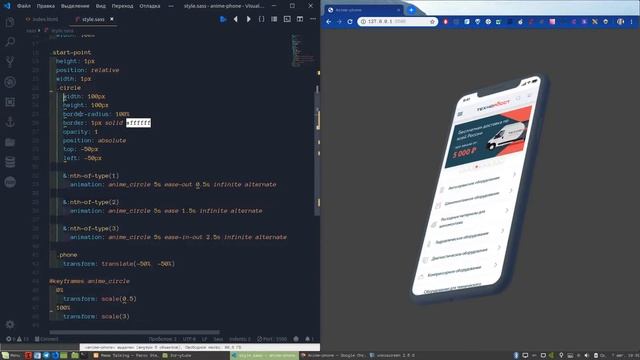The height and width of the screenshot is (360, 640).
Task: Click the .phone selector line
Action: click(67, 255)
